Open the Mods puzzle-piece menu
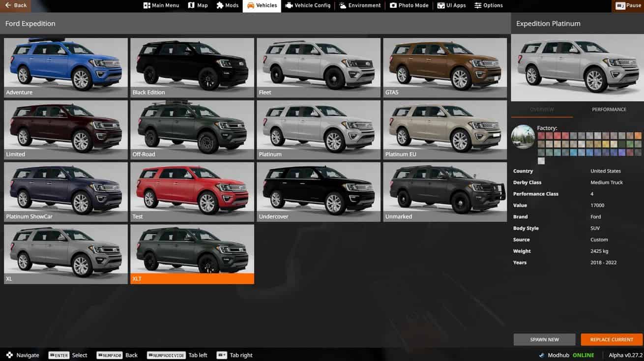Image resolution: width=644 pixels, height=361 pixels. [228, 5]
